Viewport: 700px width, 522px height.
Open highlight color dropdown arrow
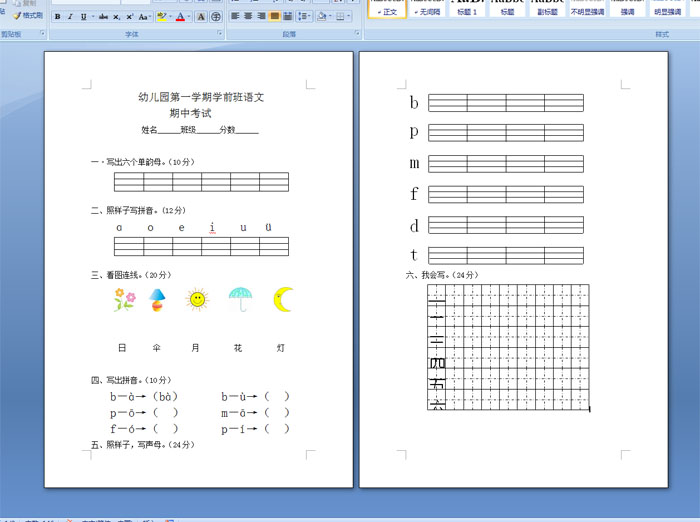pyautogui.click(x=171, y=17)
